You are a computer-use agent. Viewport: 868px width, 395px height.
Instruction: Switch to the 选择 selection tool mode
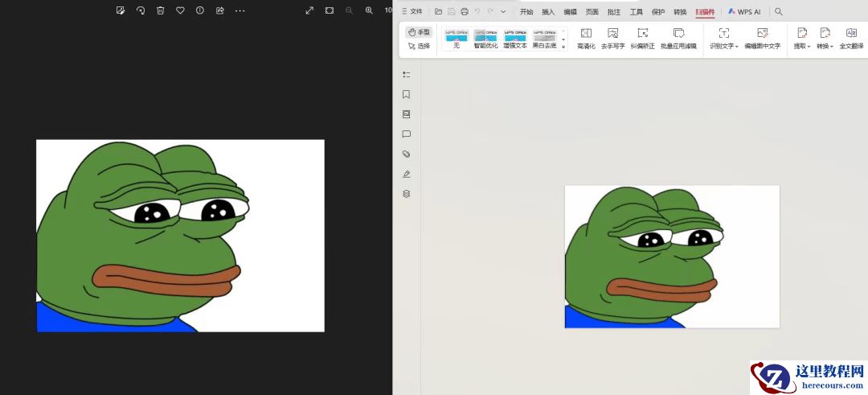point(419,46)
